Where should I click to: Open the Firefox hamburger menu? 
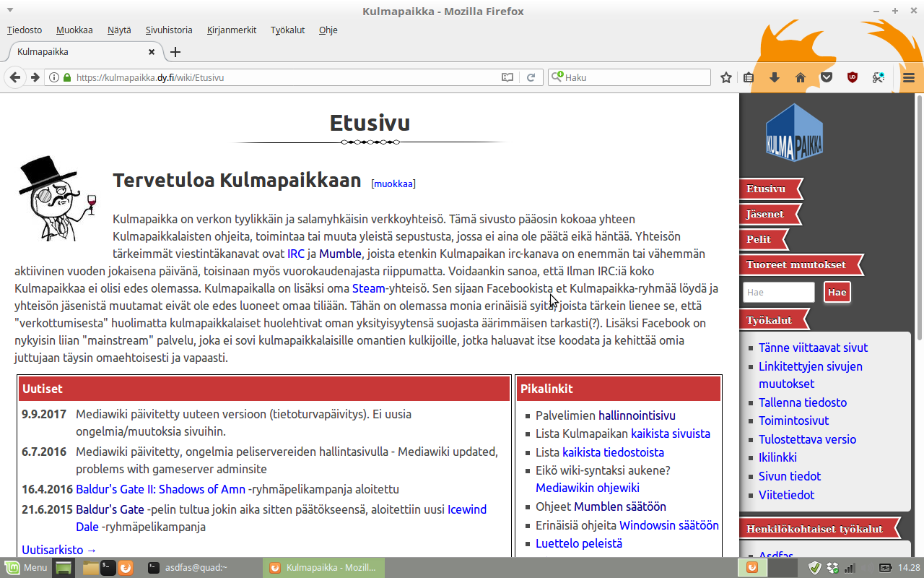(x=909, y=77)
